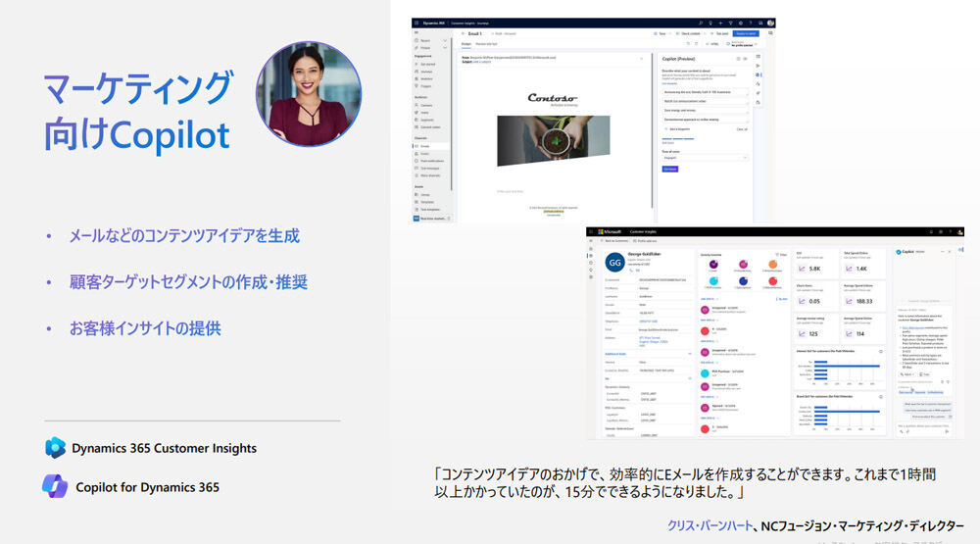Click the Save button in email editor
The width and height of the screenshot is (980, 544).
[660, 33]
